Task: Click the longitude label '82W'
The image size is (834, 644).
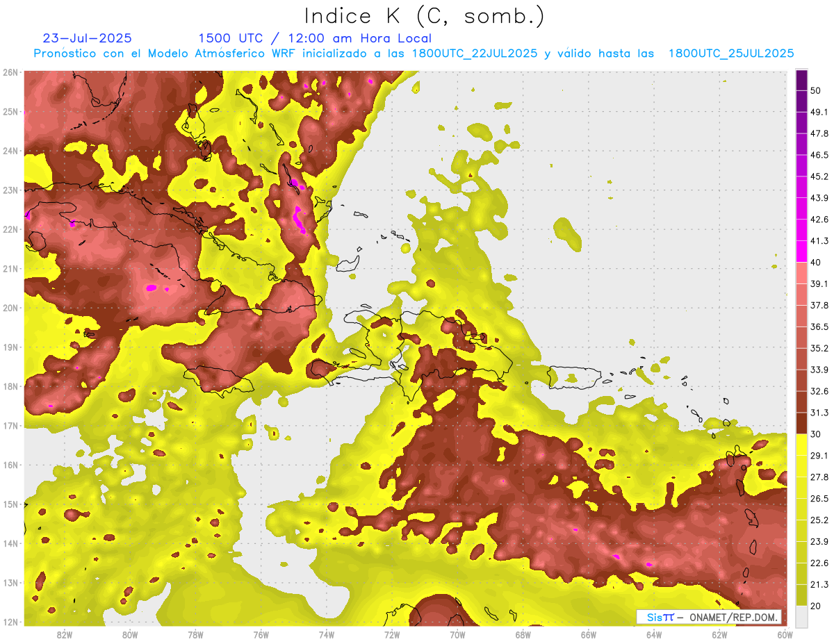Action: [x=65, y=635]
